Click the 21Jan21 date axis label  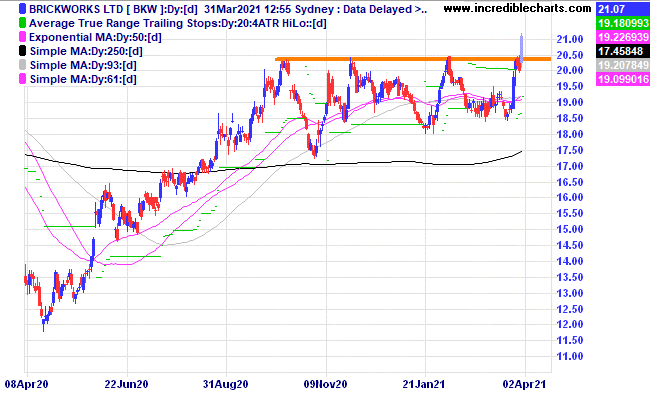coord(424,384)
